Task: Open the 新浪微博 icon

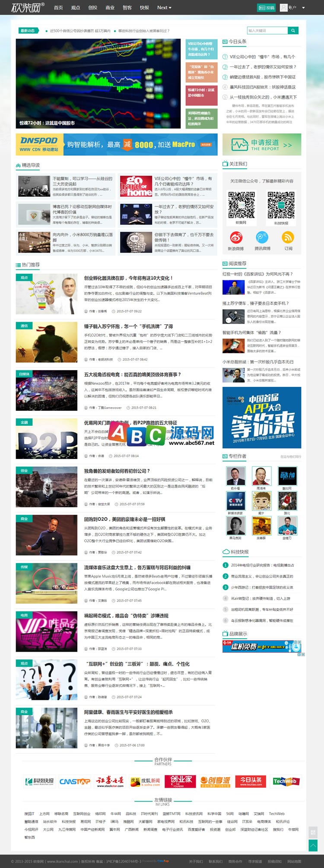Action: 236,237
